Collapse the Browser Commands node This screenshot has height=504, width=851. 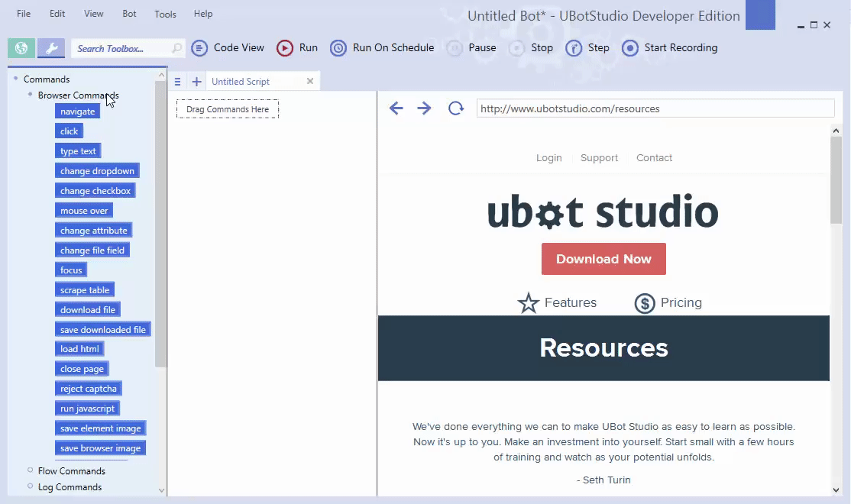[31, 95]
